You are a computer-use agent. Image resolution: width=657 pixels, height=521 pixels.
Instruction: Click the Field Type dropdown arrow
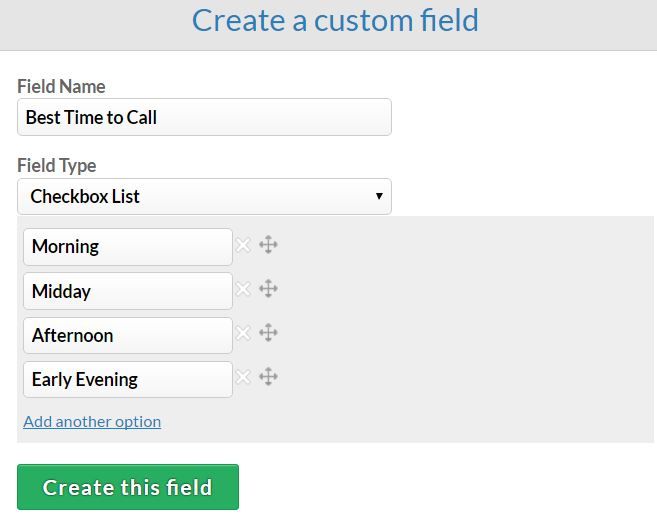coord(379,196)
